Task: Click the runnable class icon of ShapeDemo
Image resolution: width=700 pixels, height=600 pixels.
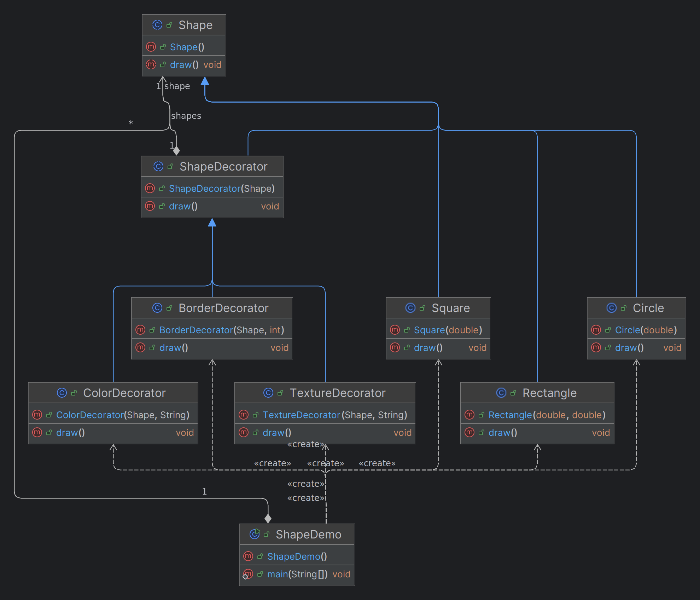Action: pyautogui.click(x=255, y=534)
